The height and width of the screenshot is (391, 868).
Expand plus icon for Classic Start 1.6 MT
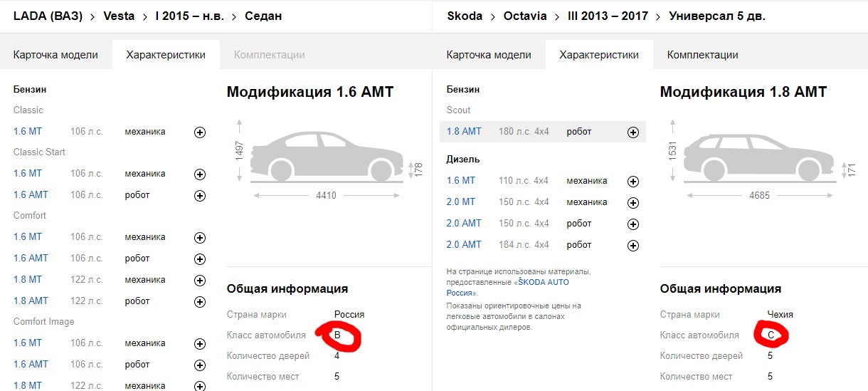click(200, 174)
